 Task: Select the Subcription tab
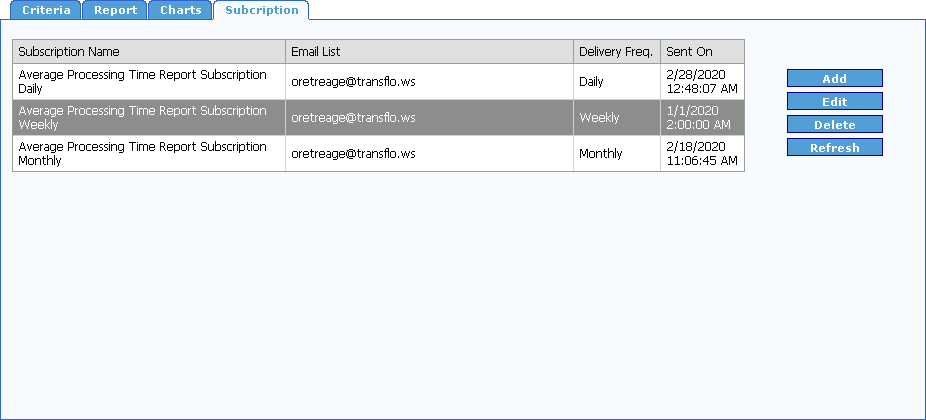point(261,11)
